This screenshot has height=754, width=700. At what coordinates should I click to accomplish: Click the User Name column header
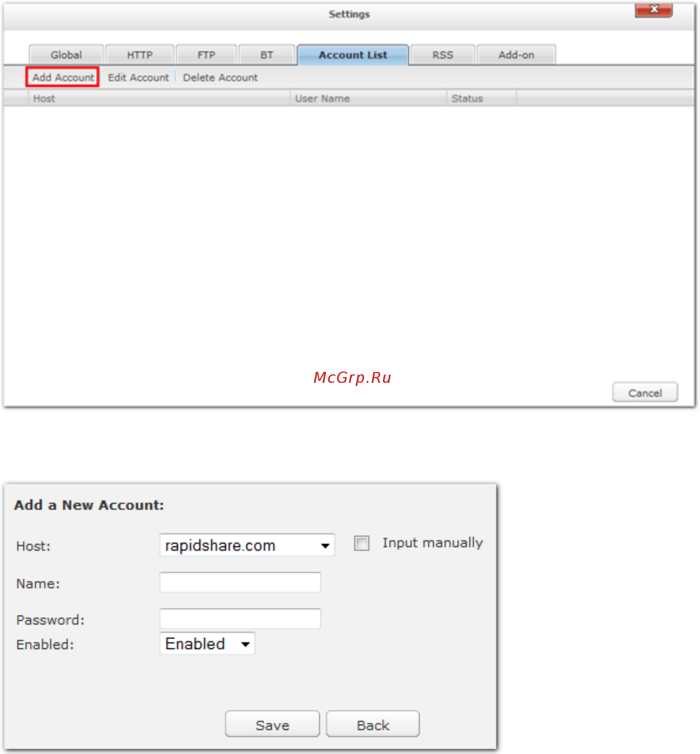[369, 98]
